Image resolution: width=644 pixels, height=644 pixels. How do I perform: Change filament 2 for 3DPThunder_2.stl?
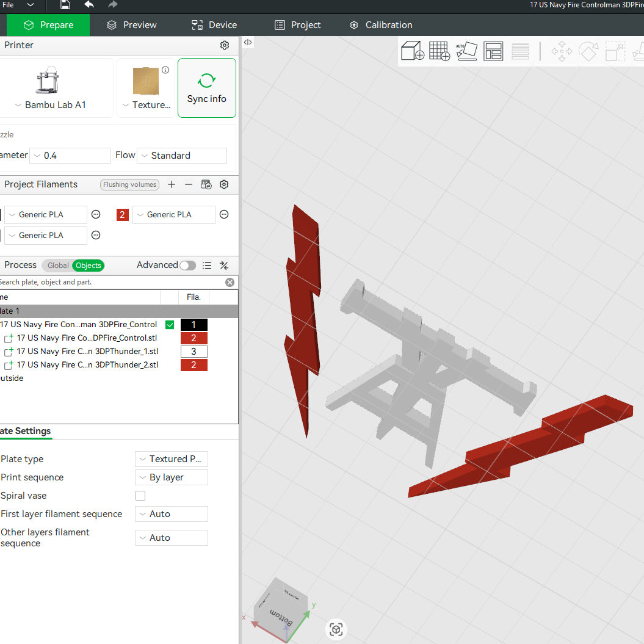point(194,364)
